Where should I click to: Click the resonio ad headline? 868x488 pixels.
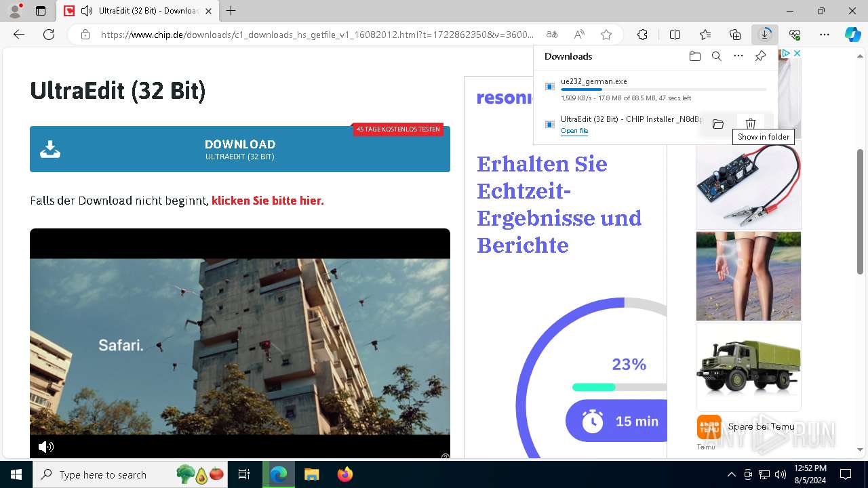pos(559,204)
